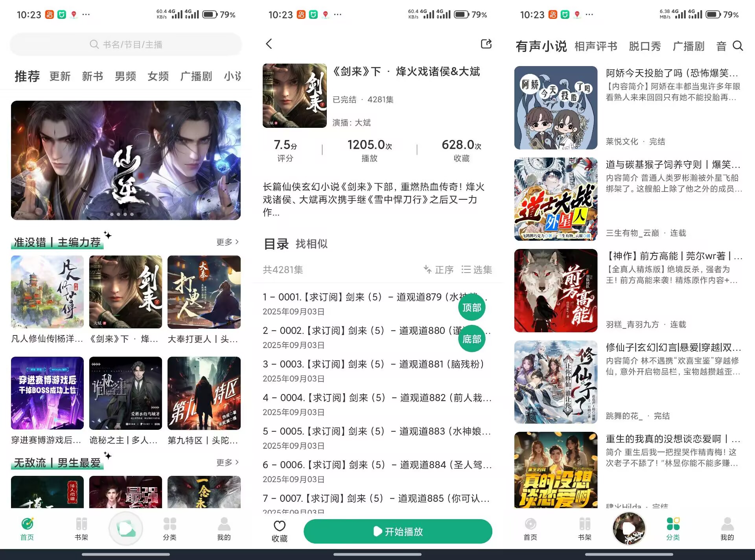This screenshot has height=560, width=755.
Task: Open the 大奉打更人 cover thumbnail
Action: click(204, 292)
